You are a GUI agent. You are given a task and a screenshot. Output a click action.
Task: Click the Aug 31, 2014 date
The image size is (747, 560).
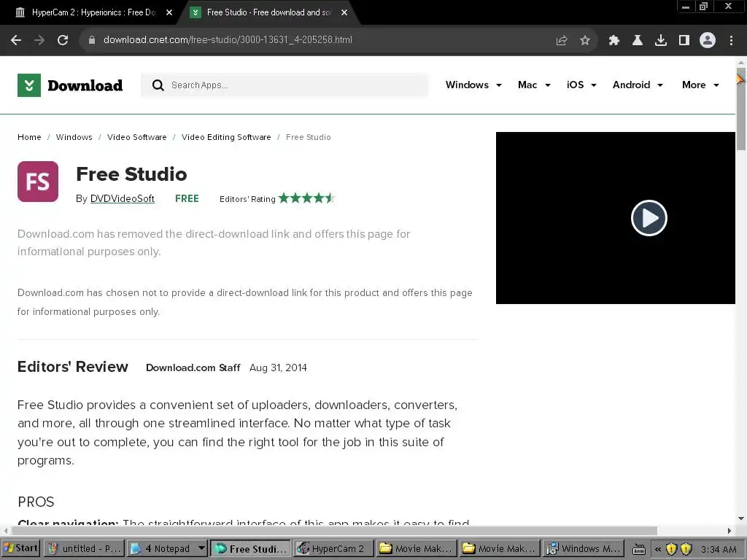click(278, 367)
